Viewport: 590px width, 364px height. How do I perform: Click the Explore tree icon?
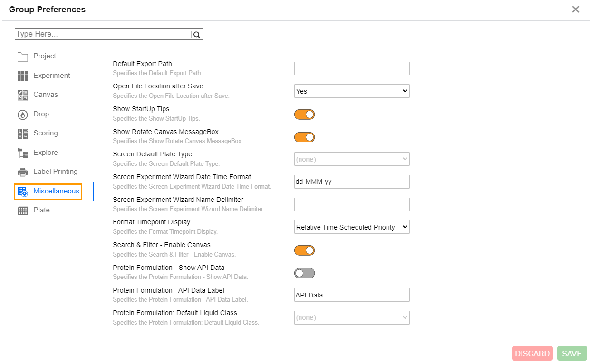23,153
